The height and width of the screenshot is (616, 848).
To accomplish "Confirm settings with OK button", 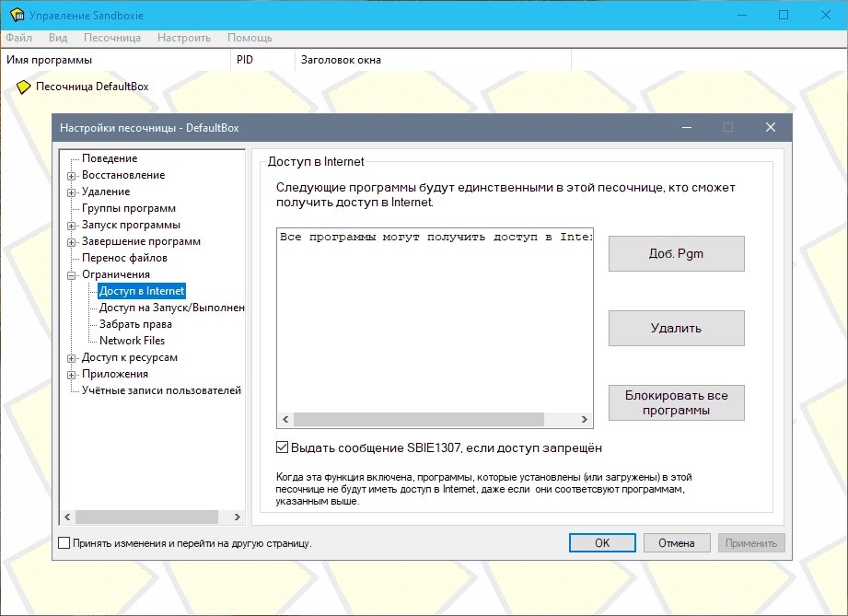I will click(x=602, y=543).
